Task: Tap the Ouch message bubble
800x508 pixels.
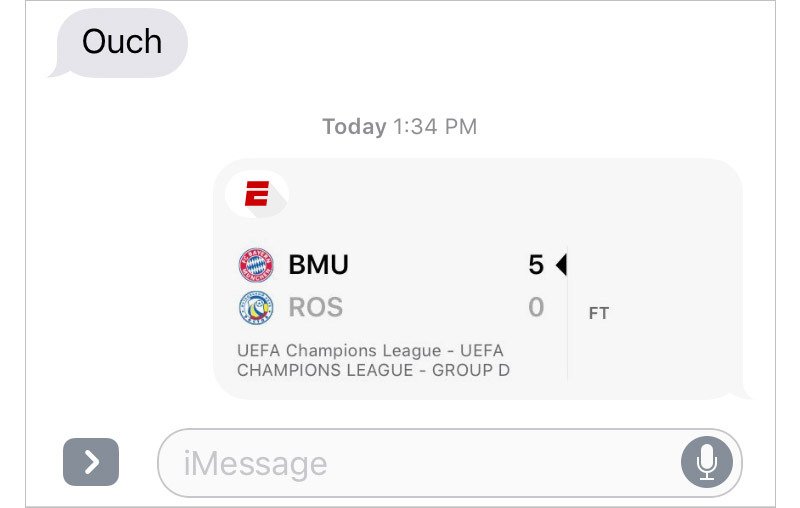Action: pos(122,42)
